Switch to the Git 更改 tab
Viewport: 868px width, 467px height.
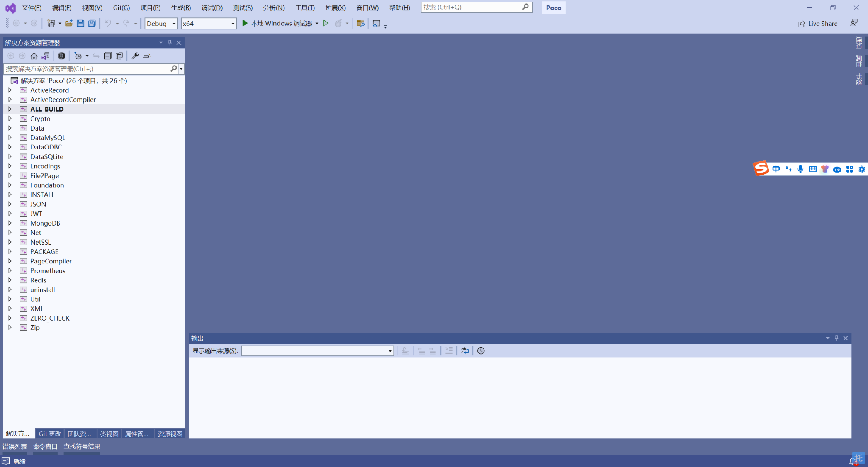click(50, 434)
